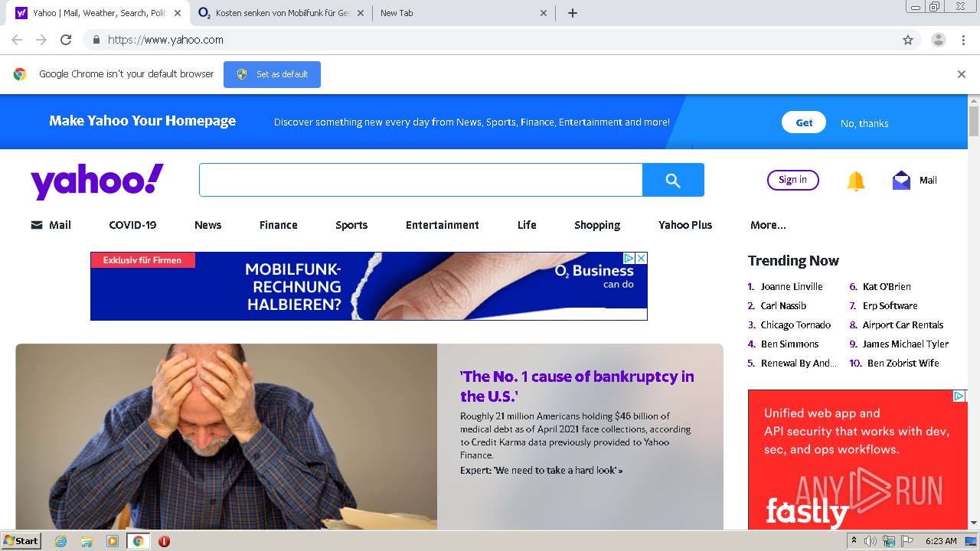Open the bankruptcy headline article
The image size is (980, 551).
[577, 386]
